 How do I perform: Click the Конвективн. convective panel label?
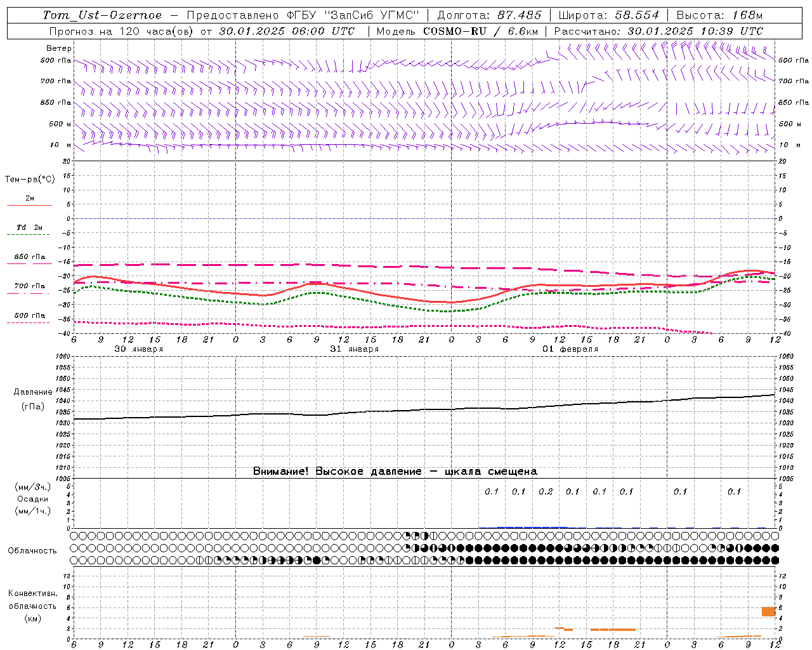[32, 594]
